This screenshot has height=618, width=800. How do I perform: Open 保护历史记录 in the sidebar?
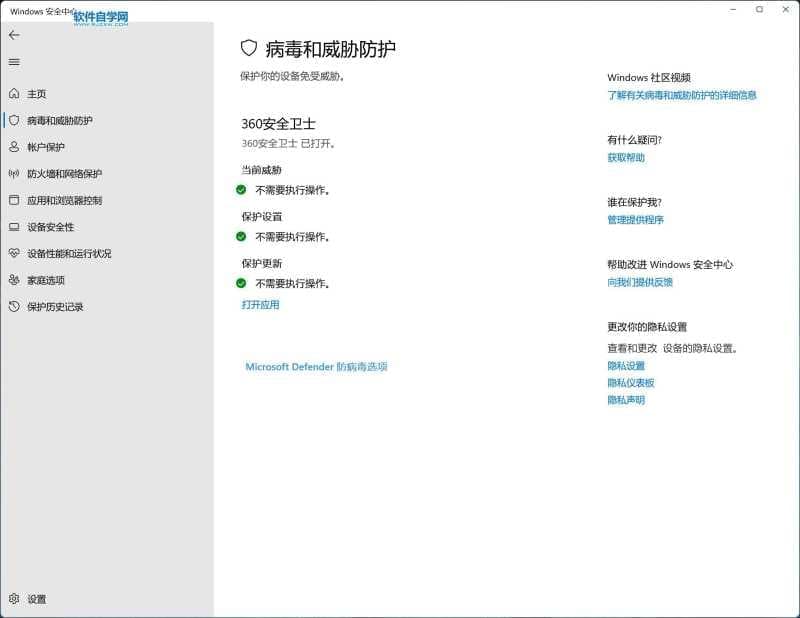(x=55, y=307)
